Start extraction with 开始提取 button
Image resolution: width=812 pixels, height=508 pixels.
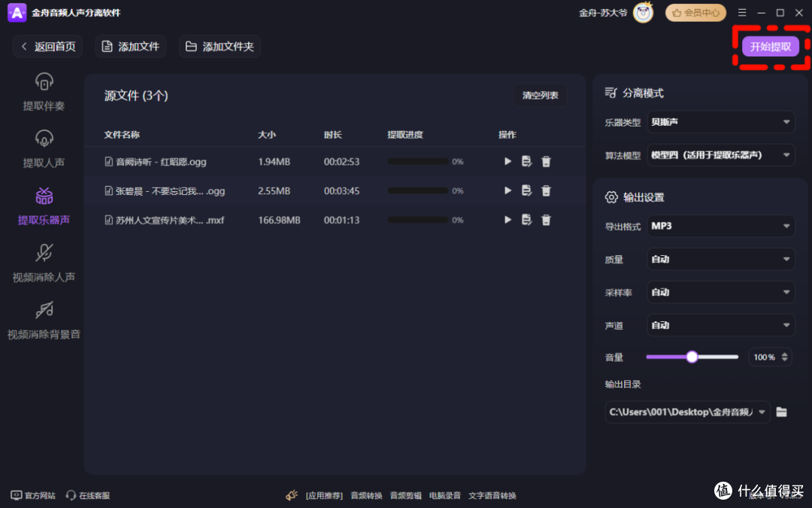point(770,47)
